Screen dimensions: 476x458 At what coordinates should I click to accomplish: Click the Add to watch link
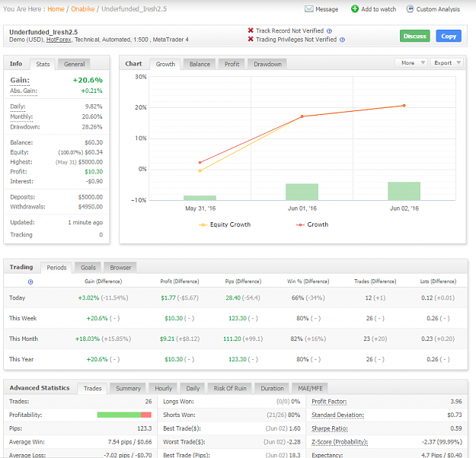(x=379, y=9)
